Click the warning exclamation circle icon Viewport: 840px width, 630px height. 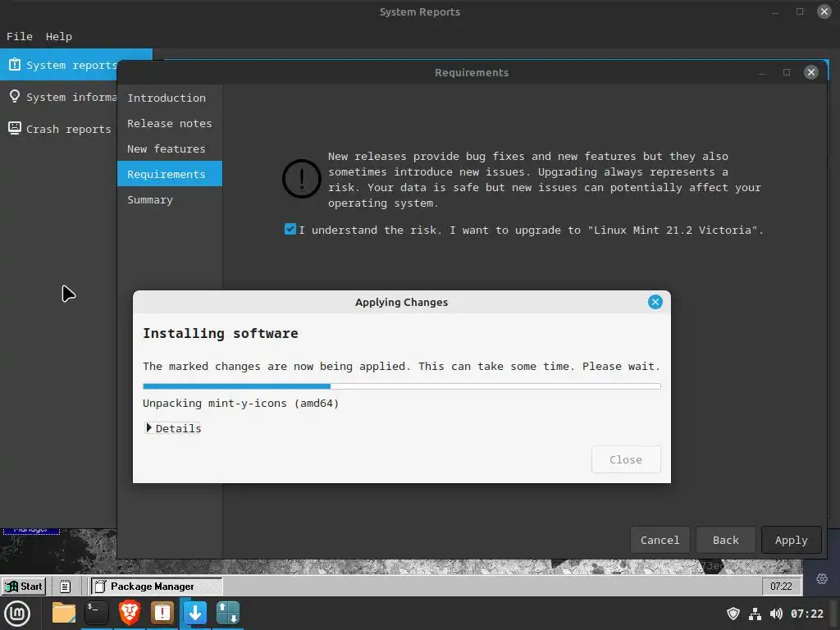point(302,179)
